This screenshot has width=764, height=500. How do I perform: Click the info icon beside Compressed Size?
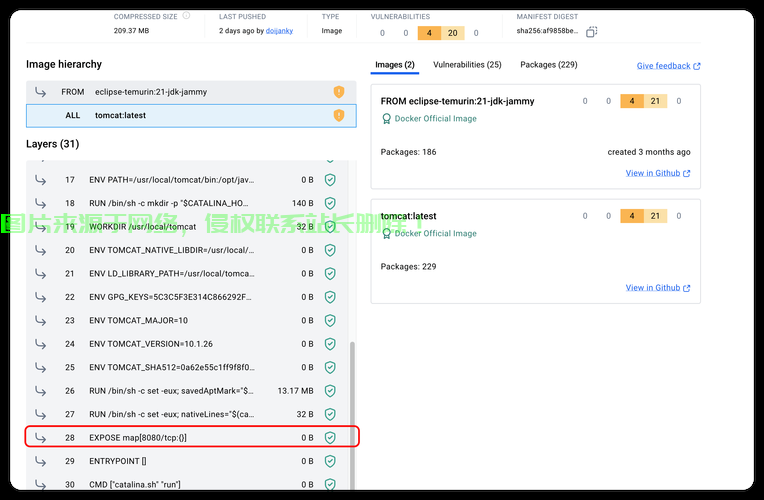point(186,16)
